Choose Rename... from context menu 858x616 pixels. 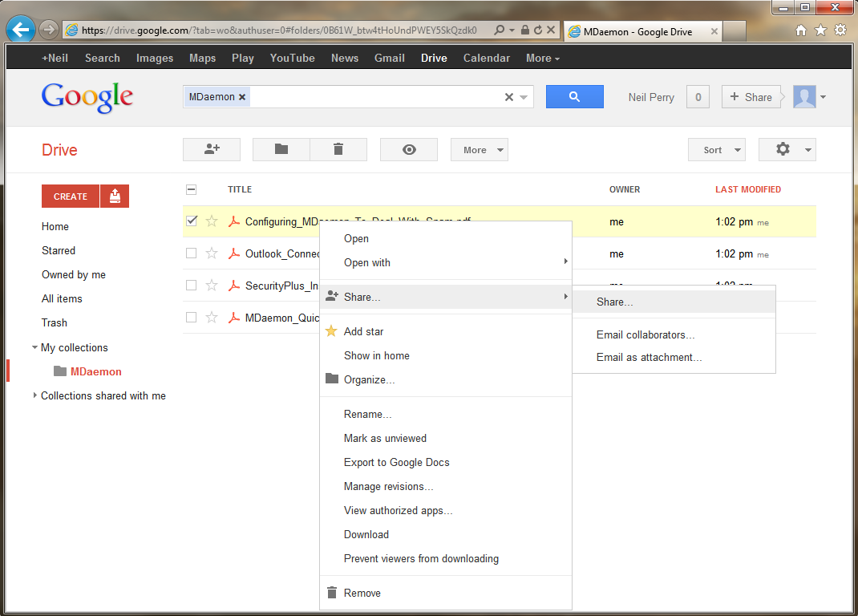click(445, 414)
